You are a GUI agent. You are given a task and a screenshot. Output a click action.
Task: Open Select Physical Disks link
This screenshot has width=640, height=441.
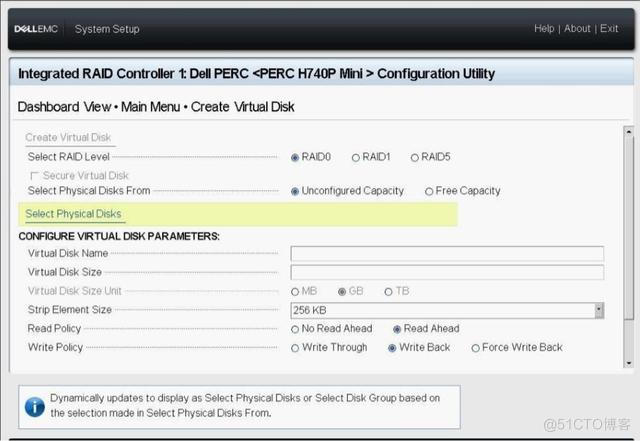73,214
